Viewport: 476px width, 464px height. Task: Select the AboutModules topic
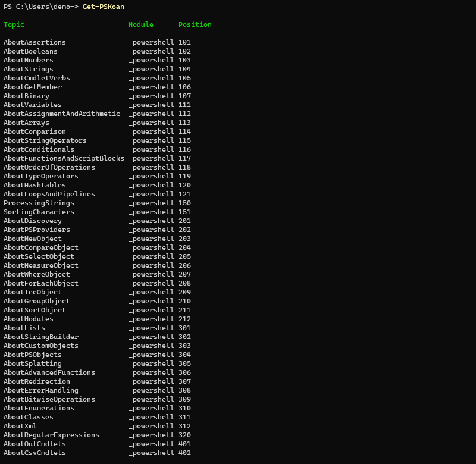coord(29,319)
